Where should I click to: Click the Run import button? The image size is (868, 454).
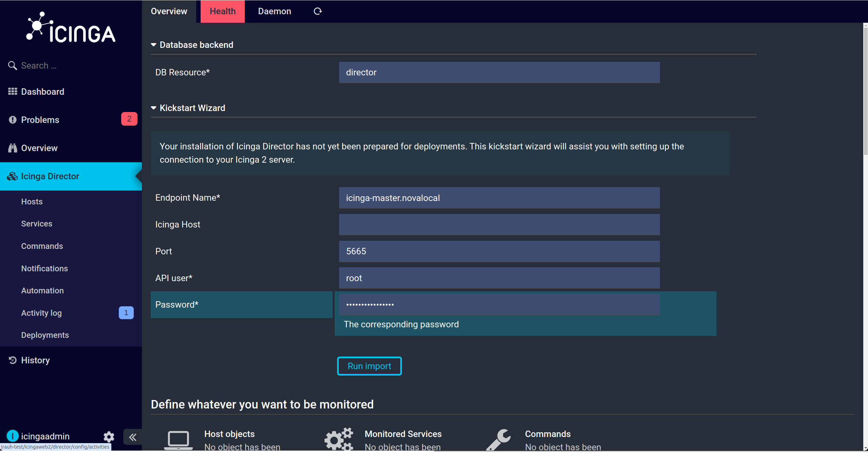[369, 366]
